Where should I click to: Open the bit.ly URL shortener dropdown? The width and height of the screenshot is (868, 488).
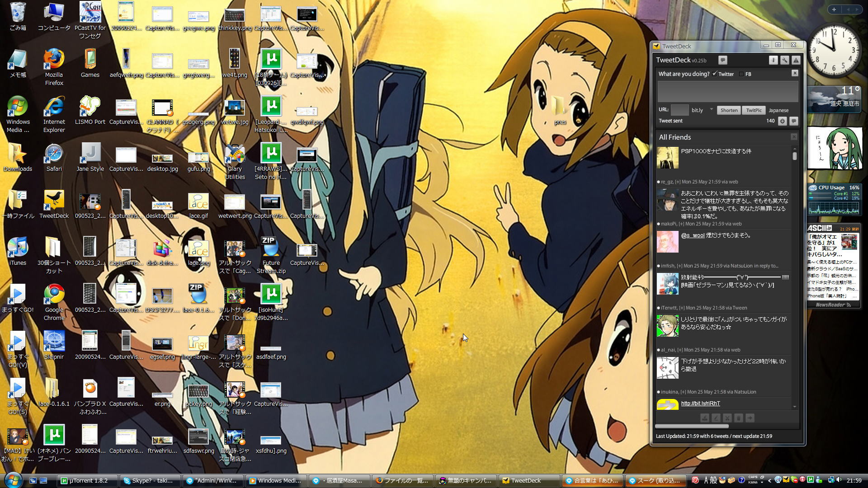coord(711,110)
